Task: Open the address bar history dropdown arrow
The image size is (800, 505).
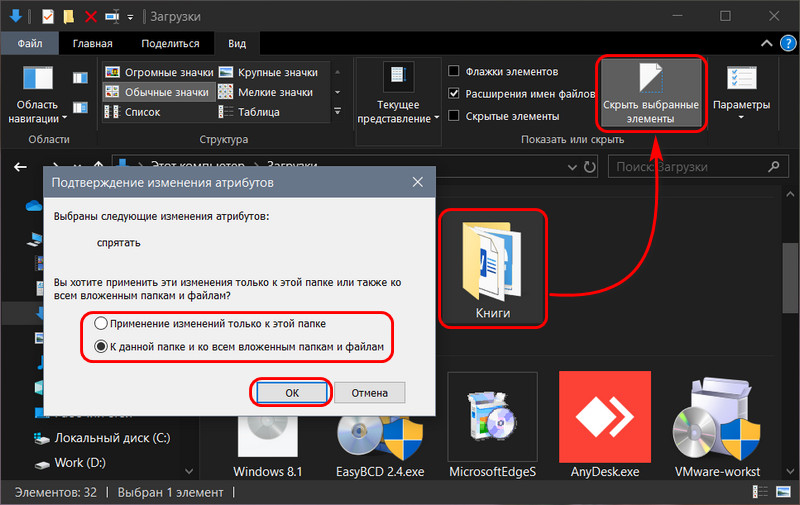Action: [572, 167]
